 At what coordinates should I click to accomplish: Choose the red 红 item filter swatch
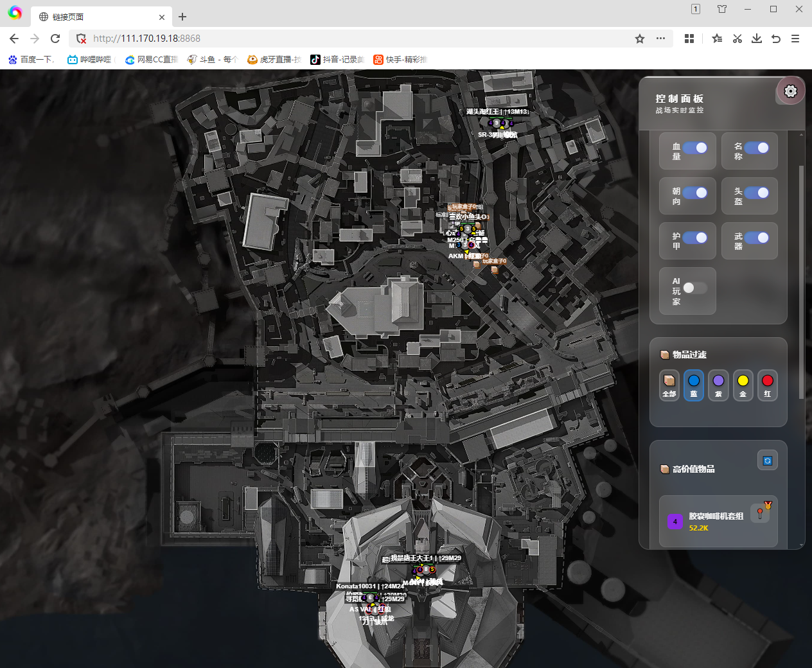(767, 385)
